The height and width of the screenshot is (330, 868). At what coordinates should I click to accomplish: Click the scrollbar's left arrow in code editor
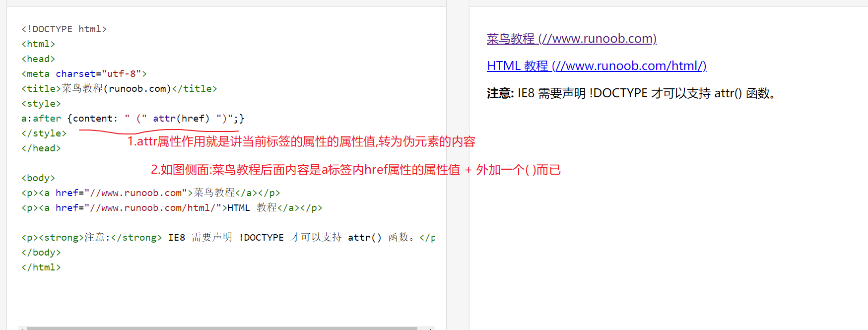click(x=22, y=328)
